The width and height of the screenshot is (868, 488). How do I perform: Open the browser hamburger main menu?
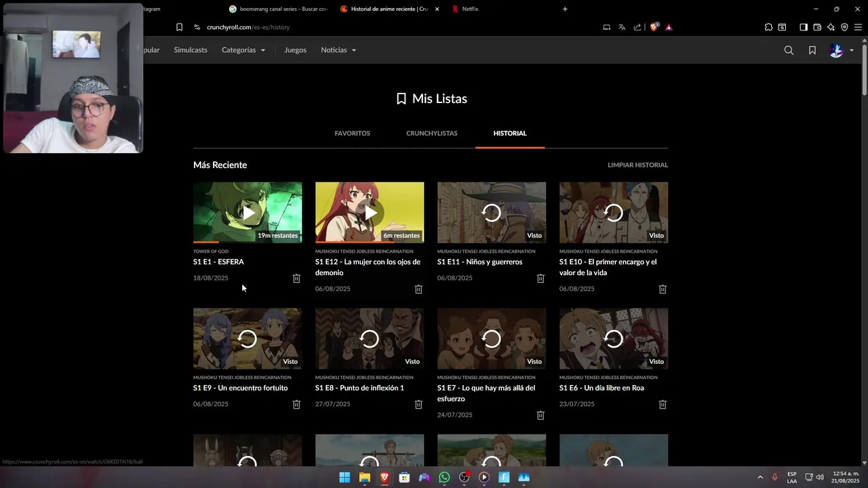tap(858, 27)
